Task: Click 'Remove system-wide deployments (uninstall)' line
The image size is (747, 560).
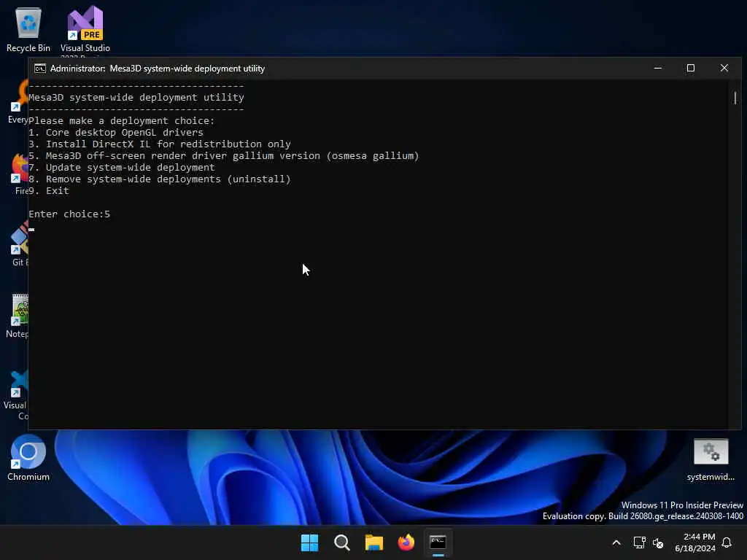Action: coord(159,179)
